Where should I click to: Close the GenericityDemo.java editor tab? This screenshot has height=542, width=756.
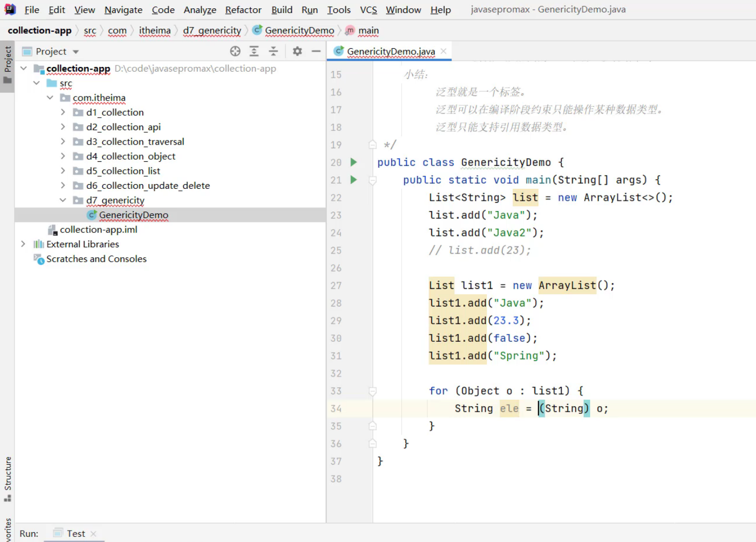point(444,51)
